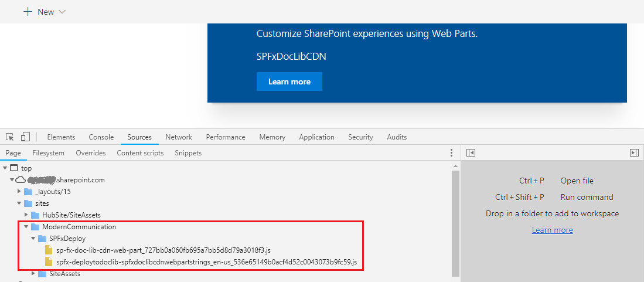Collapse the ModernCommunication folder
Viewport: 644px width, 282px height.
(x=26, y=227)
